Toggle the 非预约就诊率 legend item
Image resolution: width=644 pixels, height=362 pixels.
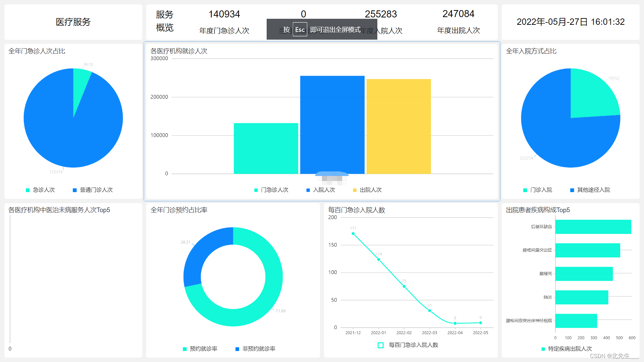[255, 349]
